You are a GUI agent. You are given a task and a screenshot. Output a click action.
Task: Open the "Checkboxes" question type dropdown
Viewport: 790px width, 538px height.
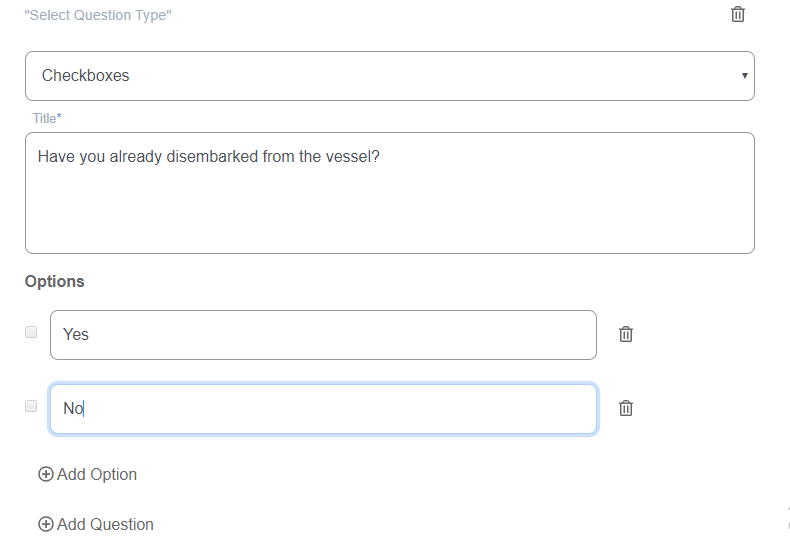click(389, 76)
